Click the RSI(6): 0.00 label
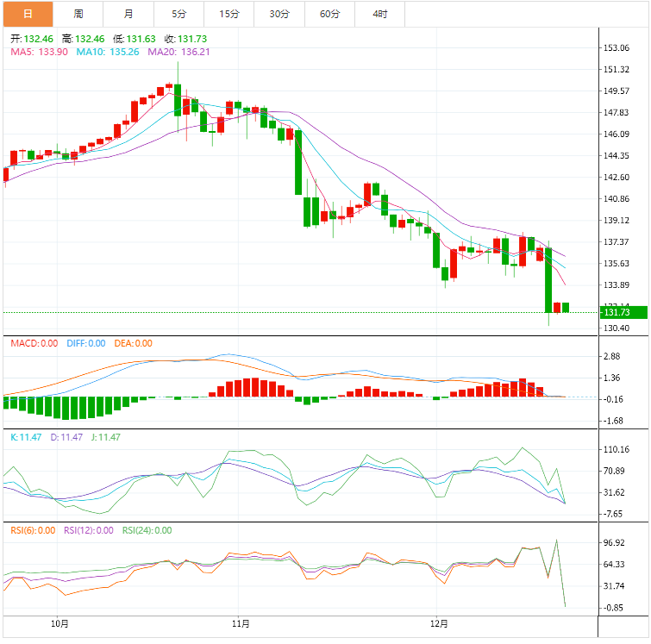The image size is (651, 644). point(33,531)
